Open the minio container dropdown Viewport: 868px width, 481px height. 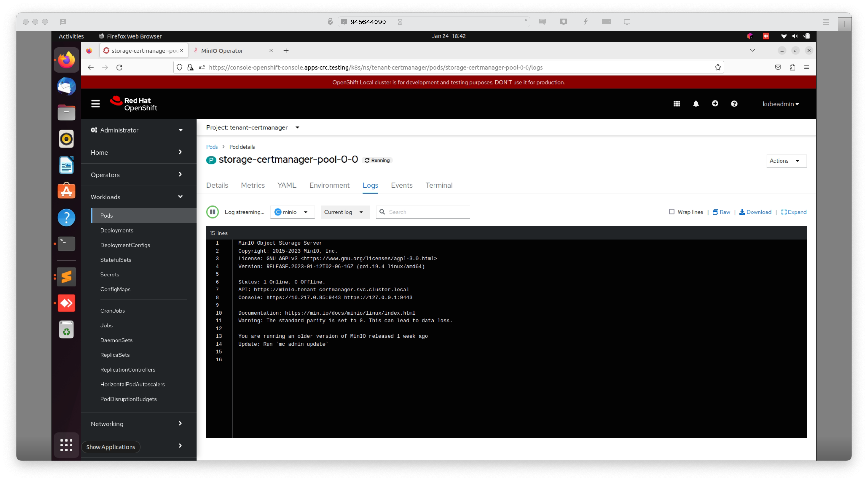coord(292,212)
